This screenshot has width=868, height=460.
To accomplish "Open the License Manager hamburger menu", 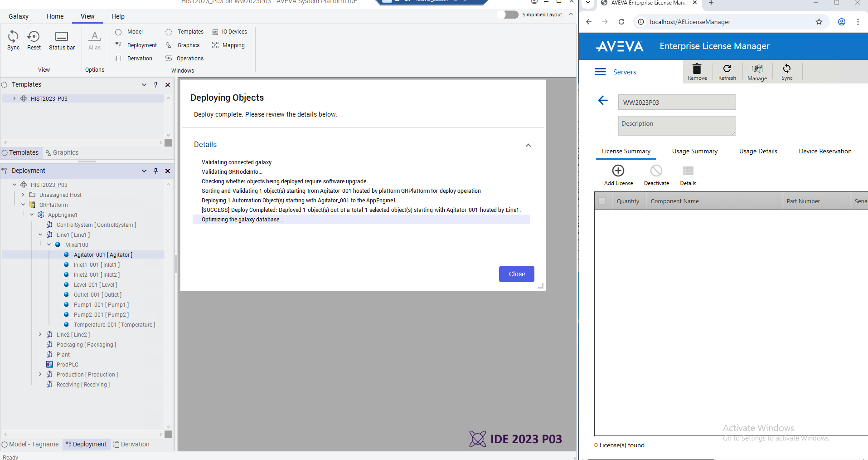I will coord(600,72).
